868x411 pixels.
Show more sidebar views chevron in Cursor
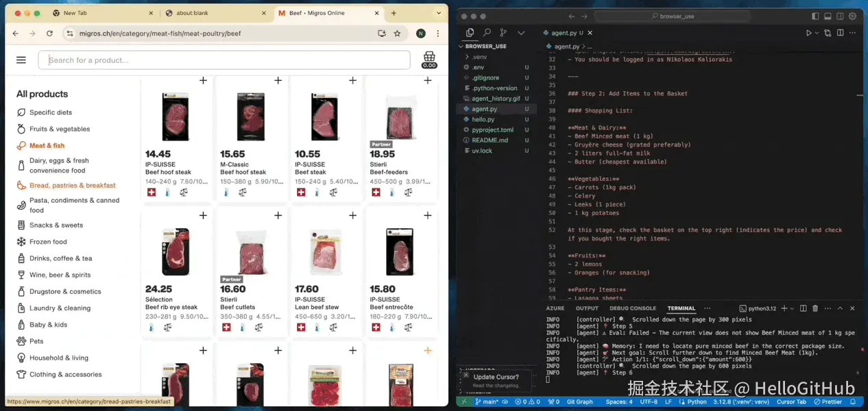(520, 32)
